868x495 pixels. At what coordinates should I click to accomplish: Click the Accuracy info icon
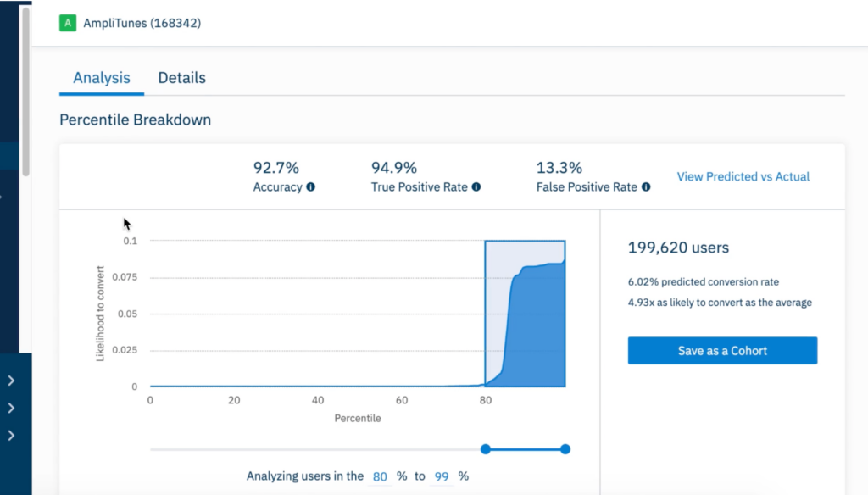click(310, 187)
